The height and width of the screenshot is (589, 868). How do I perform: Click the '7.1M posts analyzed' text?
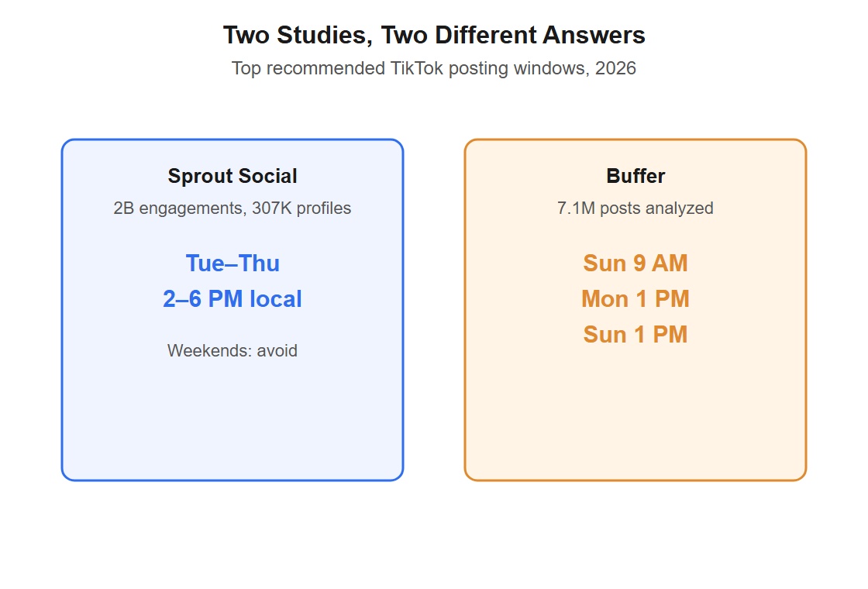pos(635,208)
